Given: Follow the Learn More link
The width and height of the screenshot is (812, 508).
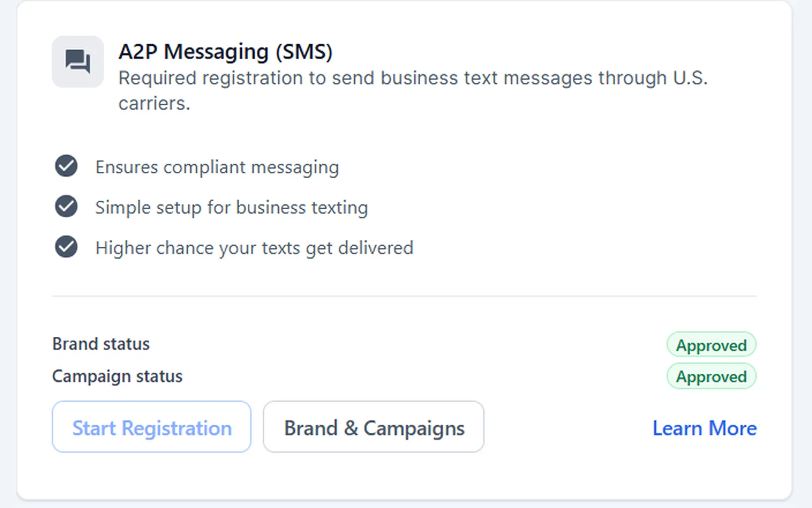Looking at the screenshot, I should 704,428.
